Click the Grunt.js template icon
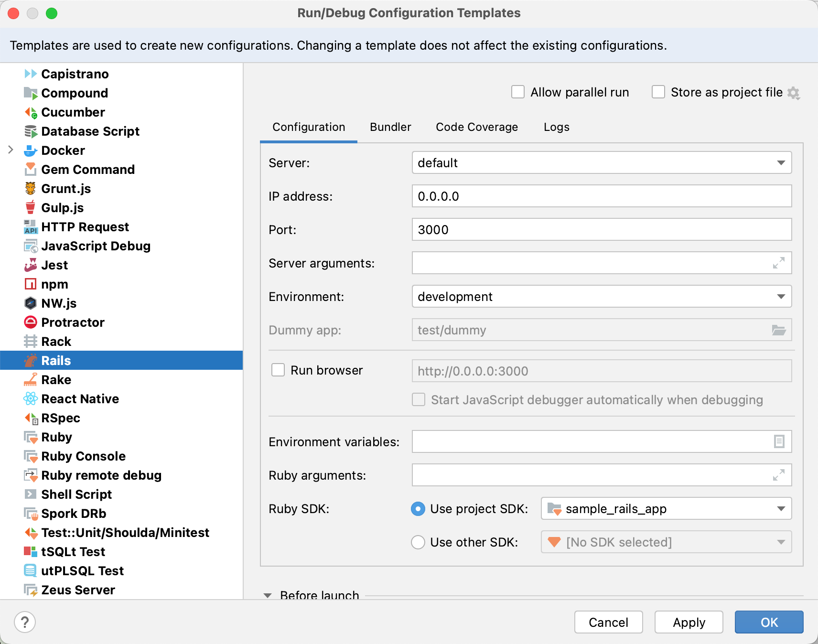 click(31, 188)
